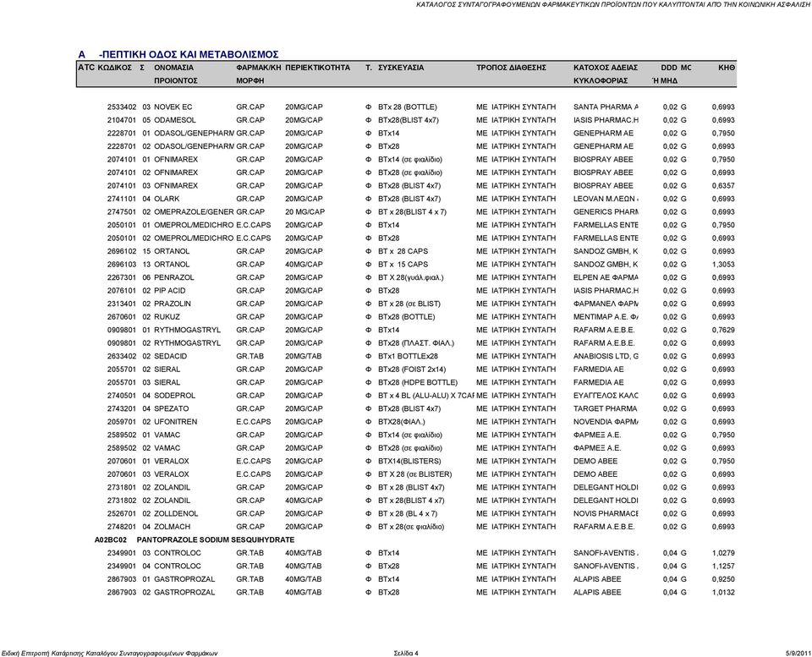Image resolution: width=812 pixels, height=657 pixels.
Task: Click the PRAZOLIN product name
Action: point(173,304)
